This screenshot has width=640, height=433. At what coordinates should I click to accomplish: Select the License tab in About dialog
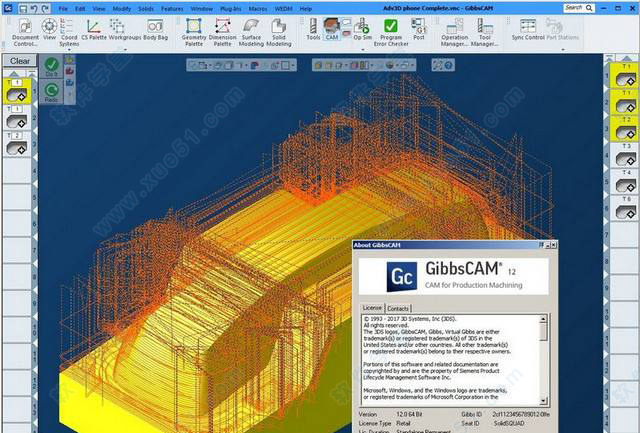372,308
